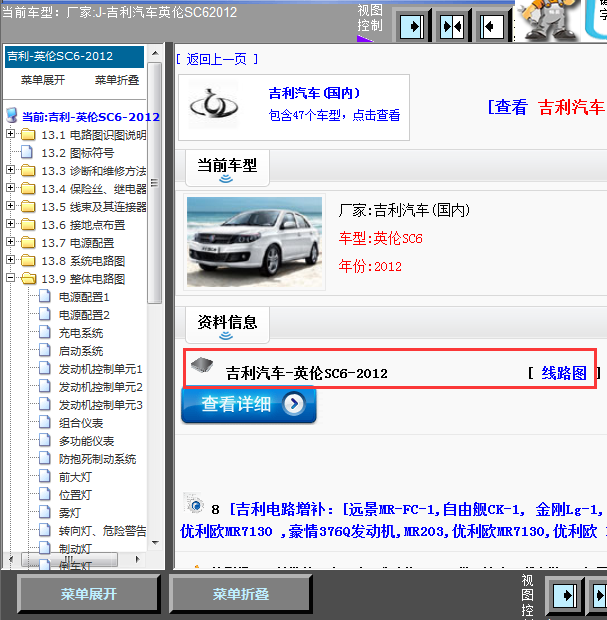Click the top view control right-arrow icon
This screenshot has height=620, width=607.
[412, 27]
